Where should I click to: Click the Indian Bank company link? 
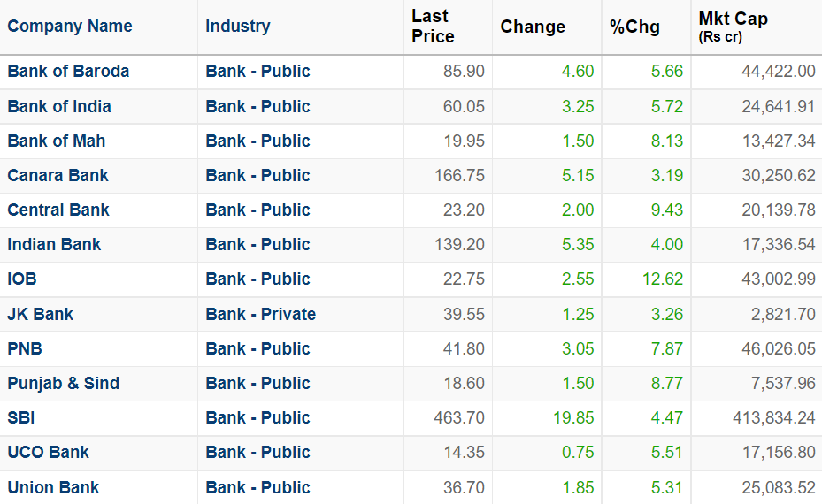54,244
